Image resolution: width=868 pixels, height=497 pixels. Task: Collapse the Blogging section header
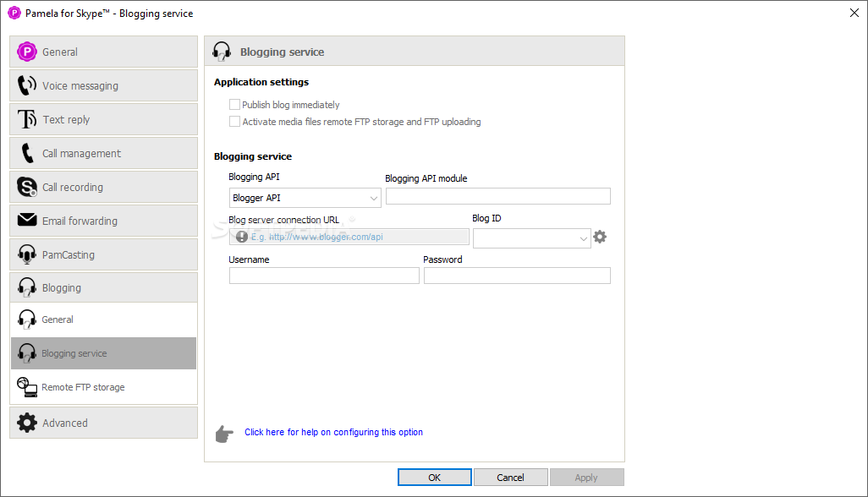point(103,287)
